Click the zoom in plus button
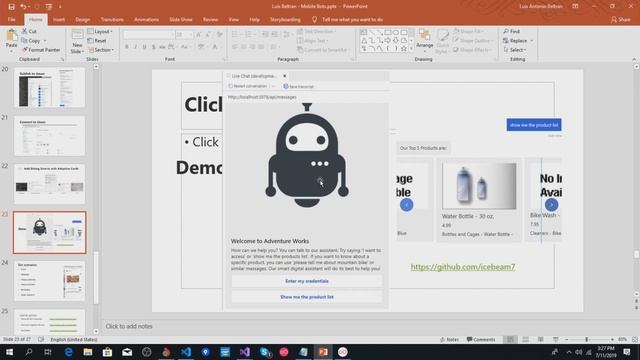This screenshot has height=360, width=640. tap(612, 340)
